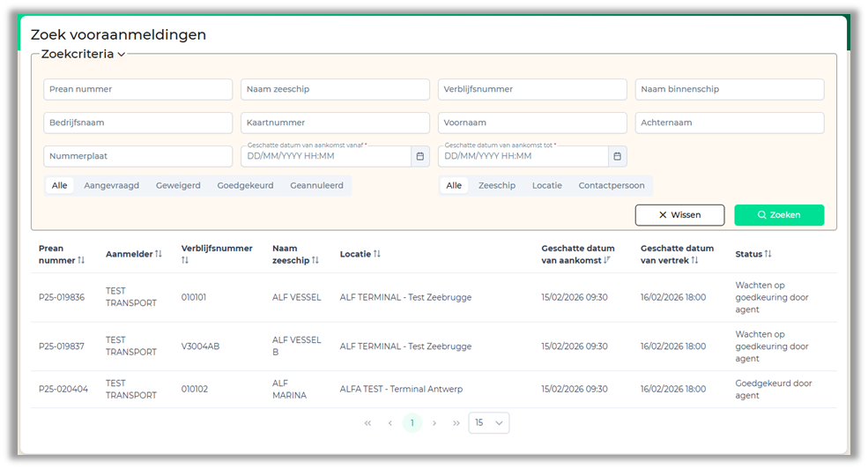
Task: Click the Zoeken search button
Action: [x=779, y=215]
